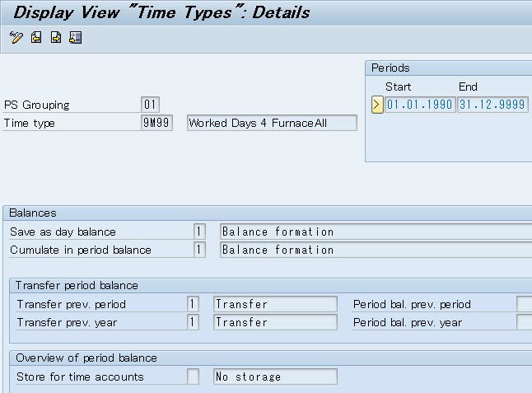Viewport: 532px width, 393px height.
Task: Go to the previous entry icon
Action: (35, 38)
